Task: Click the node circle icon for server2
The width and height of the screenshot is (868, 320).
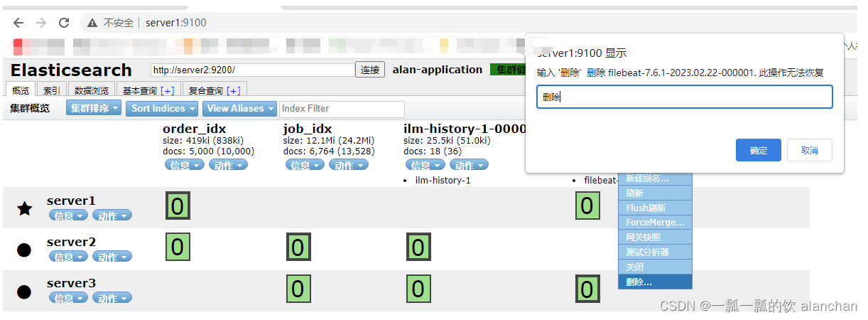Action: click(24, 250)
